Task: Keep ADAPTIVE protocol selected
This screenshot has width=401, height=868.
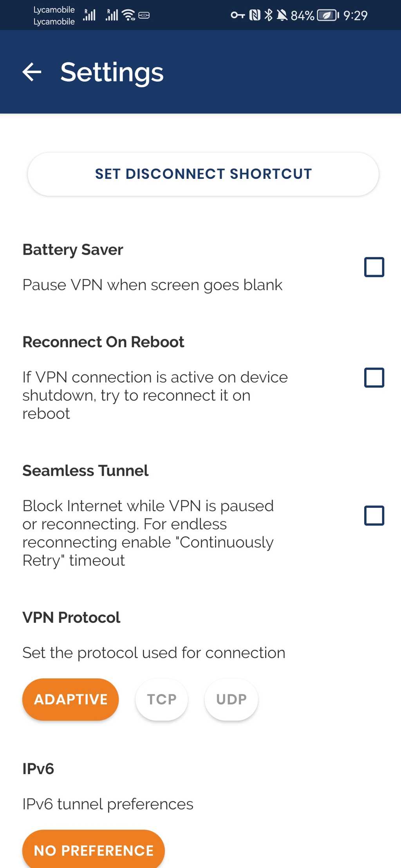Action: coord(70,699)
